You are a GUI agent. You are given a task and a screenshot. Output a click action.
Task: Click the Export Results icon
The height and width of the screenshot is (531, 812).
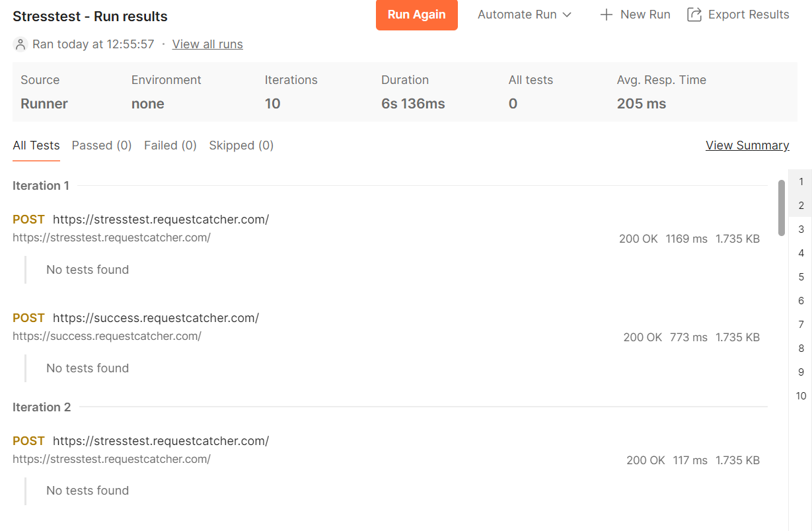coord(694,15)
